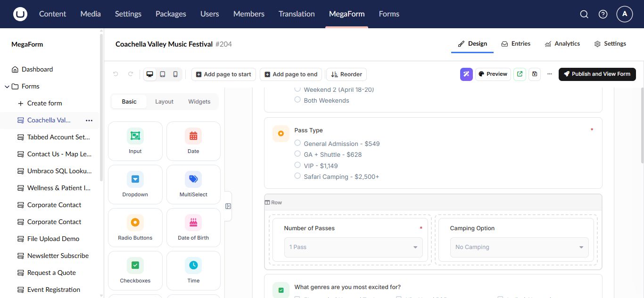Open Camping Option dropdown
Viewport: 644px width, 298px height.
point(519,247)
